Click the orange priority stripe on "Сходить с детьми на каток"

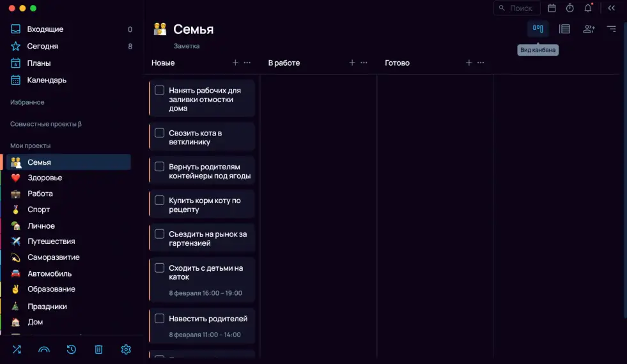click(150, 279)
